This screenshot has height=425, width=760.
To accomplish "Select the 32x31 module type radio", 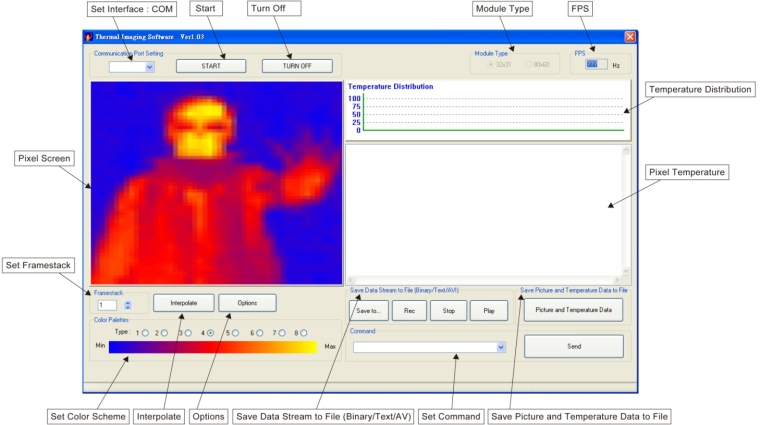I will [490, 64].
